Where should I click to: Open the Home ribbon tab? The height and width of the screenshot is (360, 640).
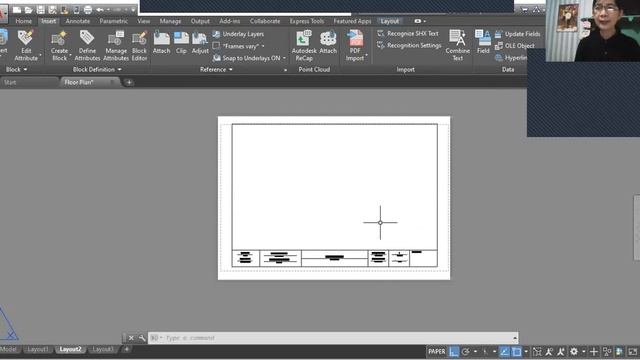[23, 21]
